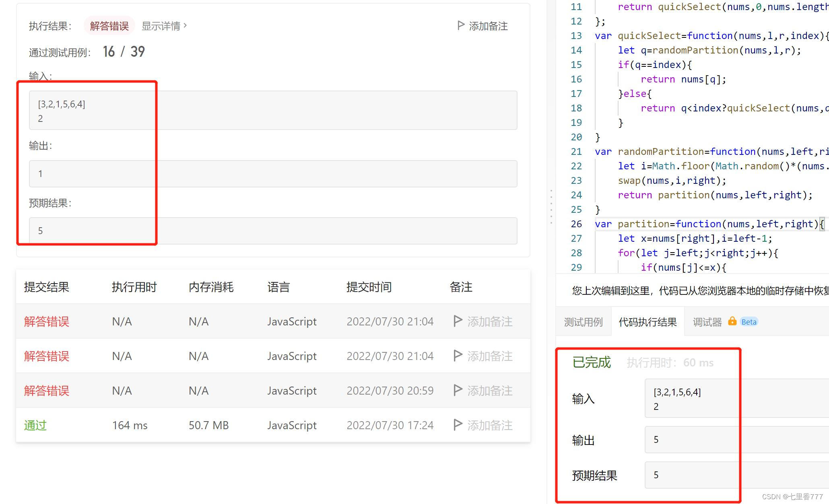Click the 50.7 MB memory cell
This screenshot has width=829, height=504.
208,425
